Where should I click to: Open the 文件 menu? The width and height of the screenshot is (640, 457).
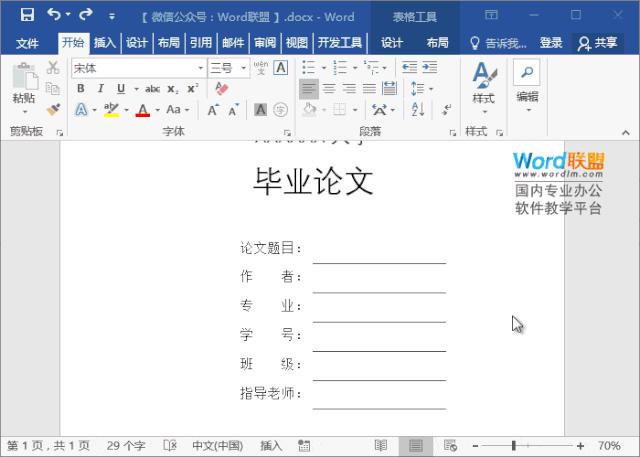[27, 43]
